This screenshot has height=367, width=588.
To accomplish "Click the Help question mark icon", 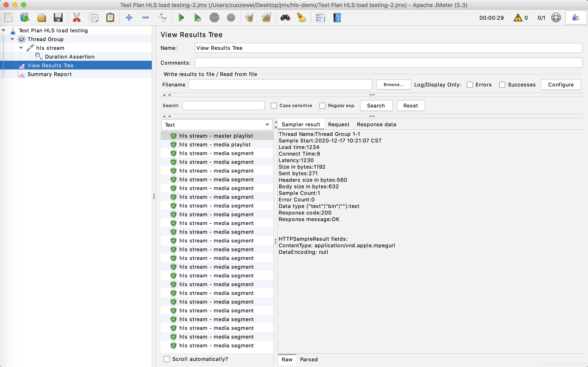I will pos(337,18).
